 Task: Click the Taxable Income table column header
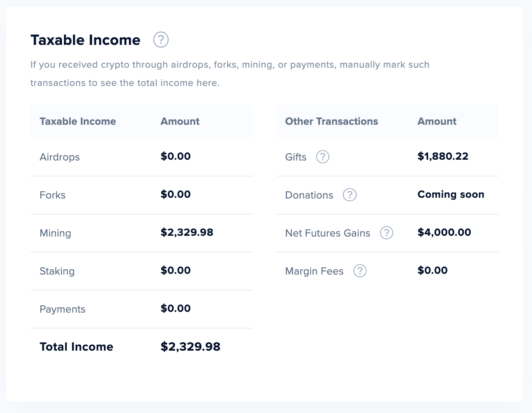click(x=78, y=121)
